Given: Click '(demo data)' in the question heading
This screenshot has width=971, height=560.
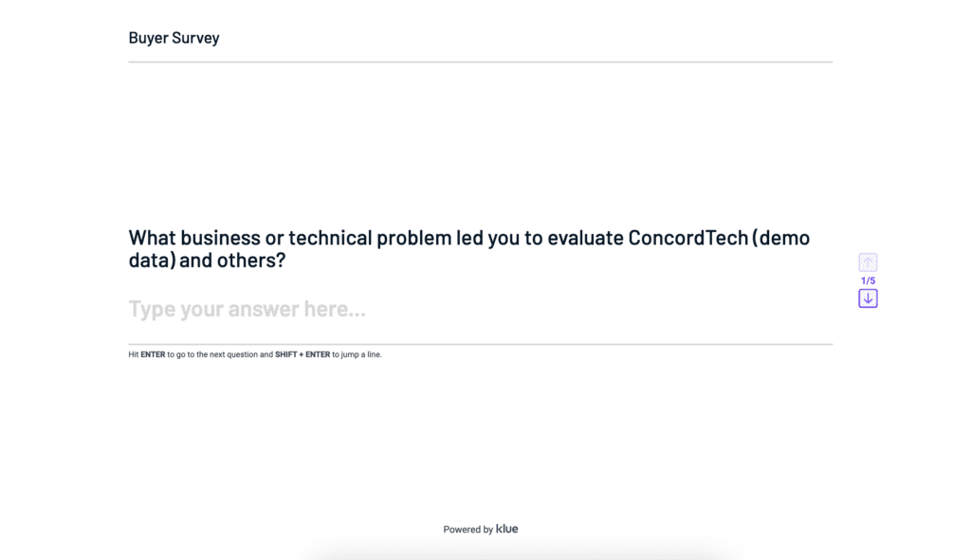Looking at the screenshot, I should [x=779, y=239].
